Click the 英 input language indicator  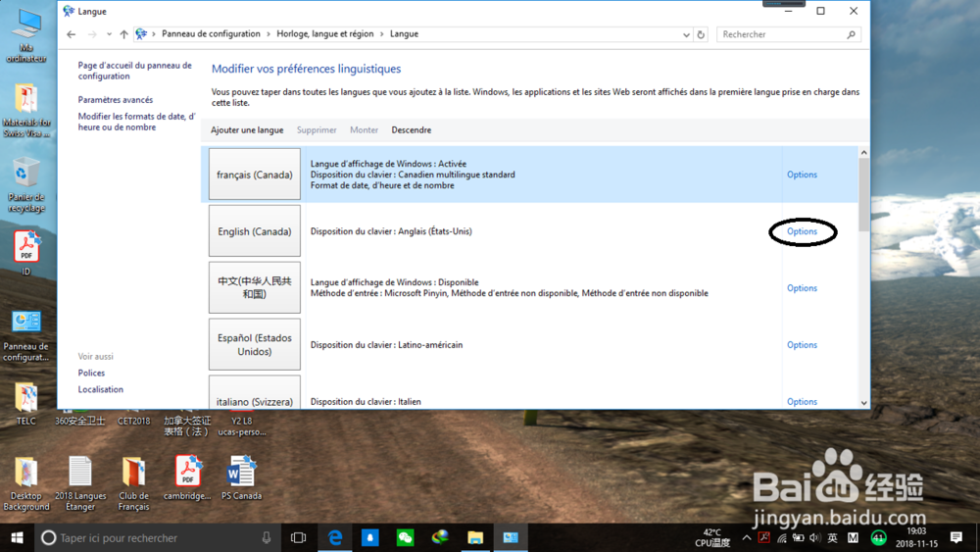832,537
